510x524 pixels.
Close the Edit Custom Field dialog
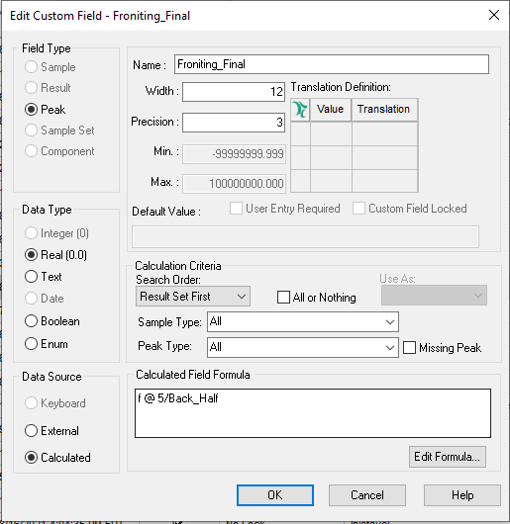point(494,15)
